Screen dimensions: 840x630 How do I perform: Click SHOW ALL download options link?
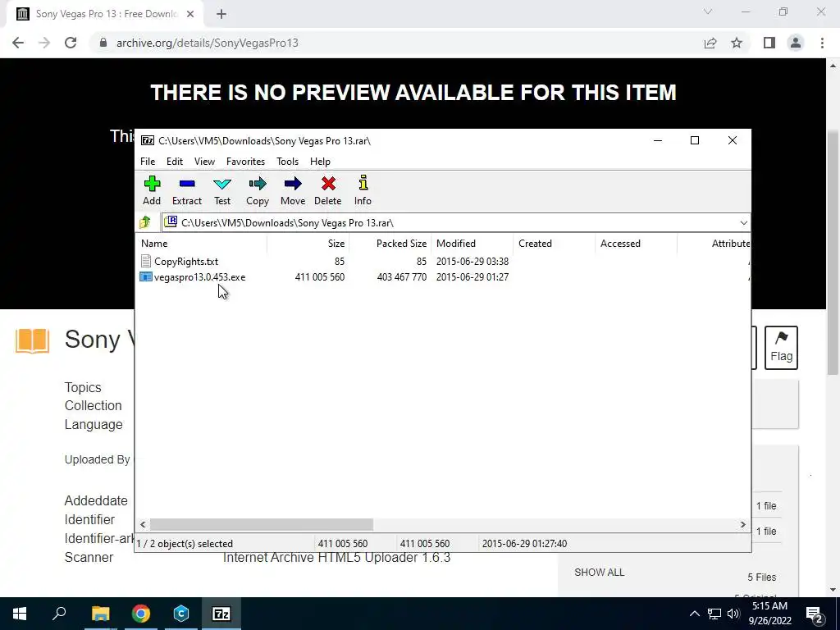[x=599, y=572]
